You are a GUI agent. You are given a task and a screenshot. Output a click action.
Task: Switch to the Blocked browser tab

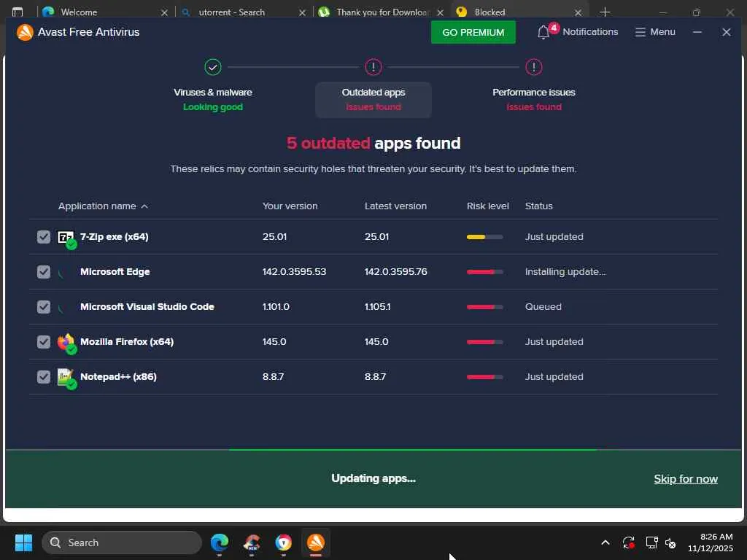[x=519, y=12]
